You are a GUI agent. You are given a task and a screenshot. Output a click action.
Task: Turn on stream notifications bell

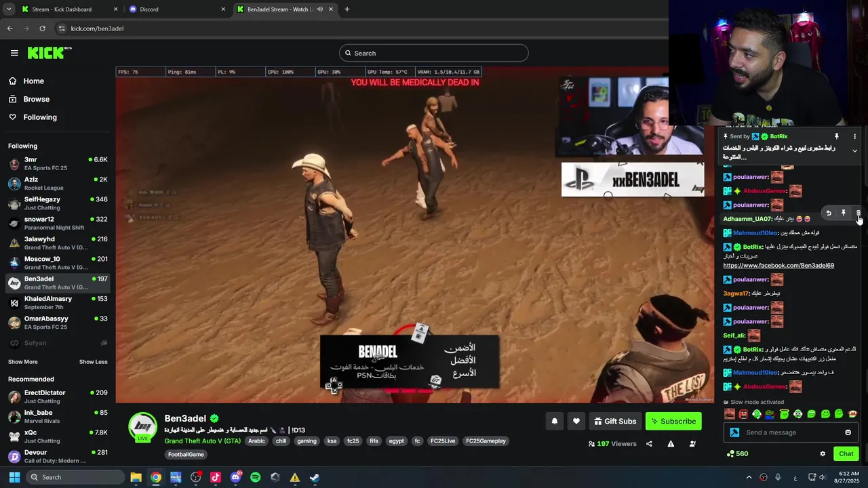(555, 421)
